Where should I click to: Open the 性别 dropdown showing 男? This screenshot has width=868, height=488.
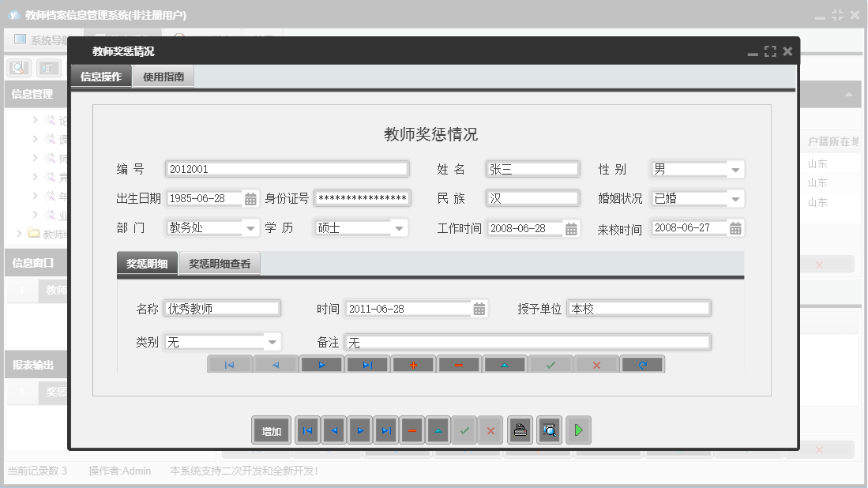[737, 168]
